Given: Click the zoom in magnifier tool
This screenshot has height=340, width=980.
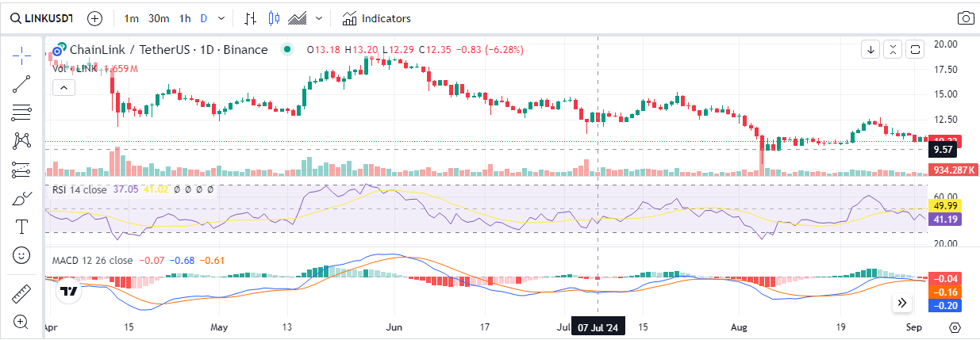Looking at the screenshot, I should [x=21, y=322].
